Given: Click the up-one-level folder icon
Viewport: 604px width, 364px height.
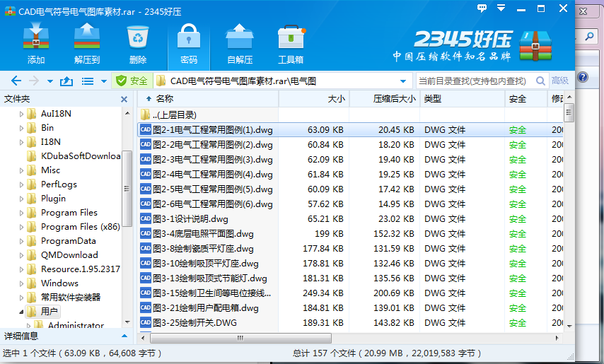Looking at the screenshot, I should click(66, 81).
